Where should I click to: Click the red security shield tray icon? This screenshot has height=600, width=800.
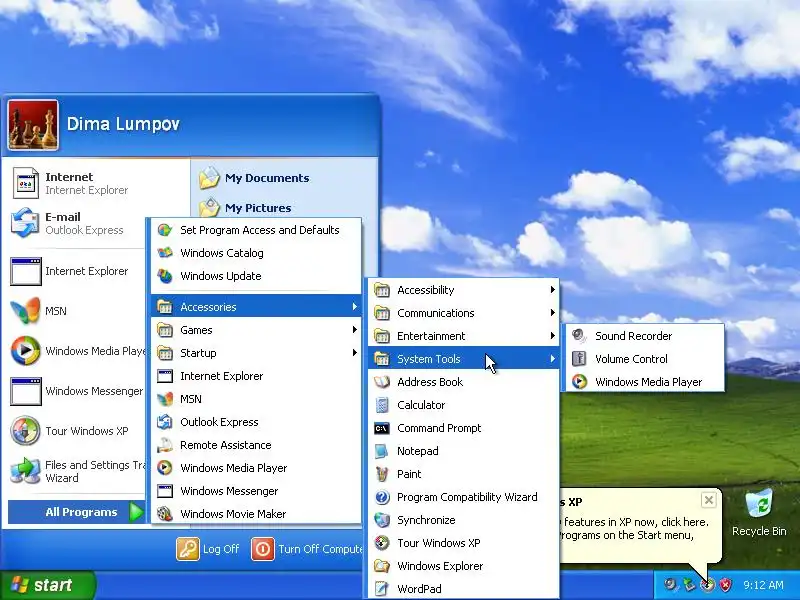[726, 585]
